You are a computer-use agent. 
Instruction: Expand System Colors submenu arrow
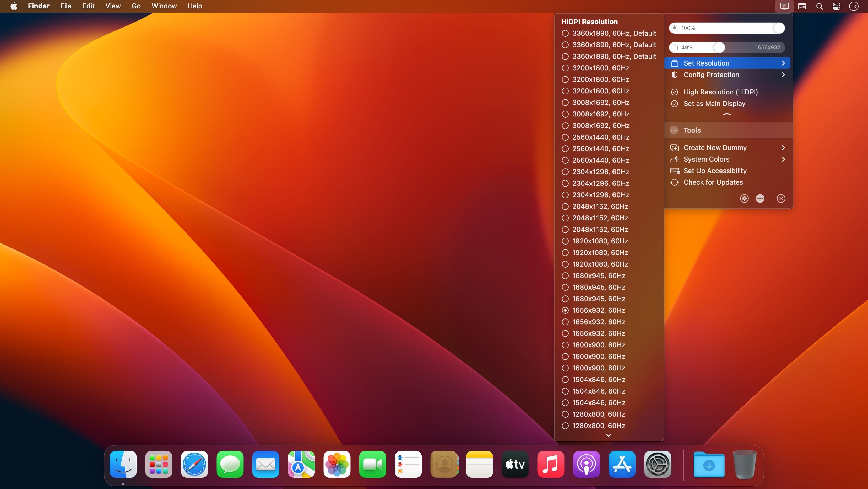pos(784,159)
